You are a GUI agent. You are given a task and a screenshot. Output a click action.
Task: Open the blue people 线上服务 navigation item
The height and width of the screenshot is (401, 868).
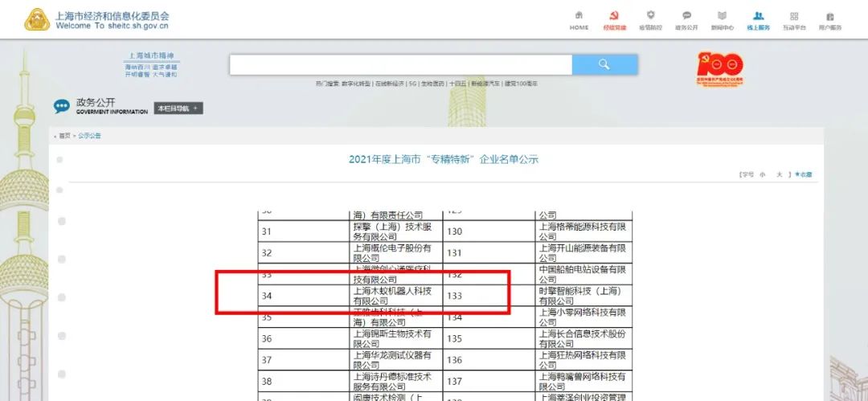[759, 21]
